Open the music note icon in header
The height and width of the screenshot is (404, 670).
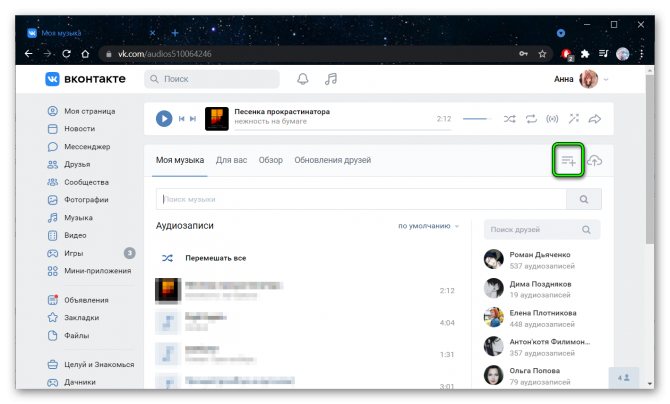(x=331, y=79)
